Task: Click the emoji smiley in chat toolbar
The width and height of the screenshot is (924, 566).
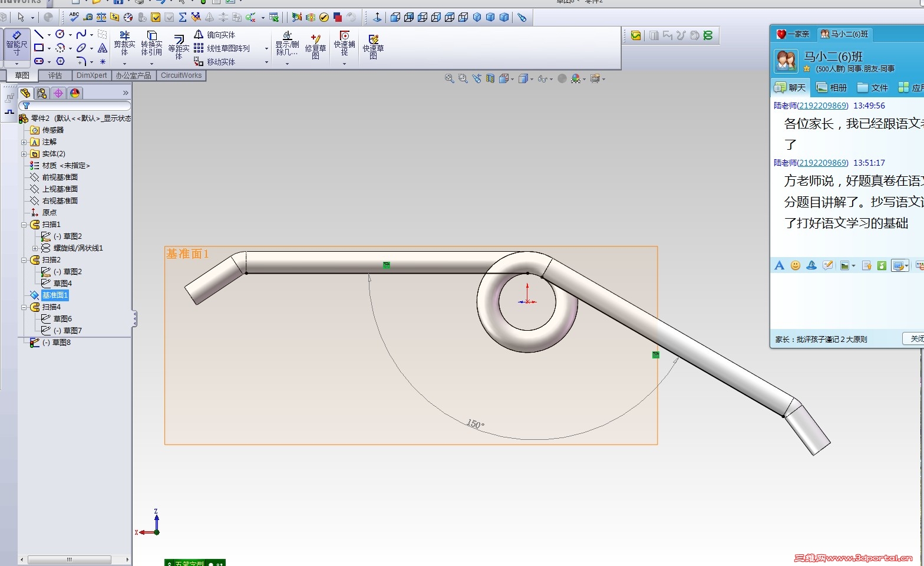Action: 796,265
